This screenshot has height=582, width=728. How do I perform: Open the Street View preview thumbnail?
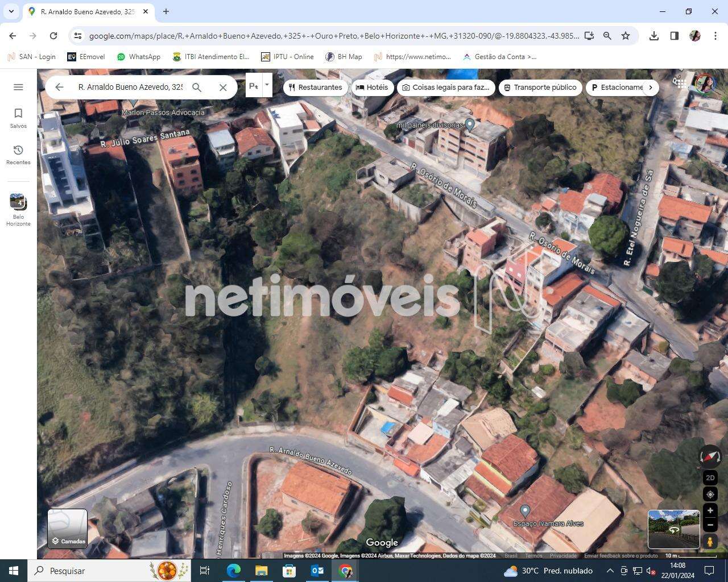click(x=673, y=529)
